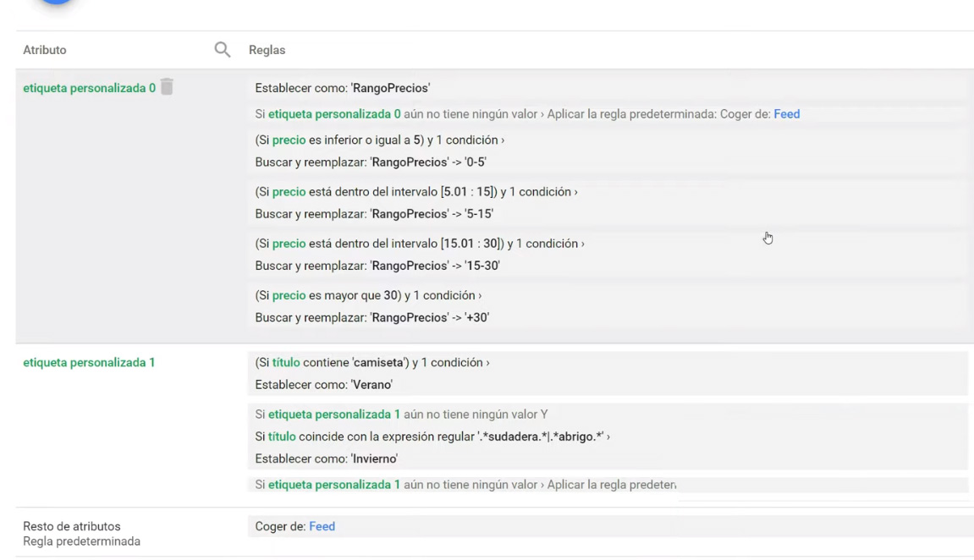Expand condition precio es mayor que 30
This screenshot has width=974, height=560.
368,295
